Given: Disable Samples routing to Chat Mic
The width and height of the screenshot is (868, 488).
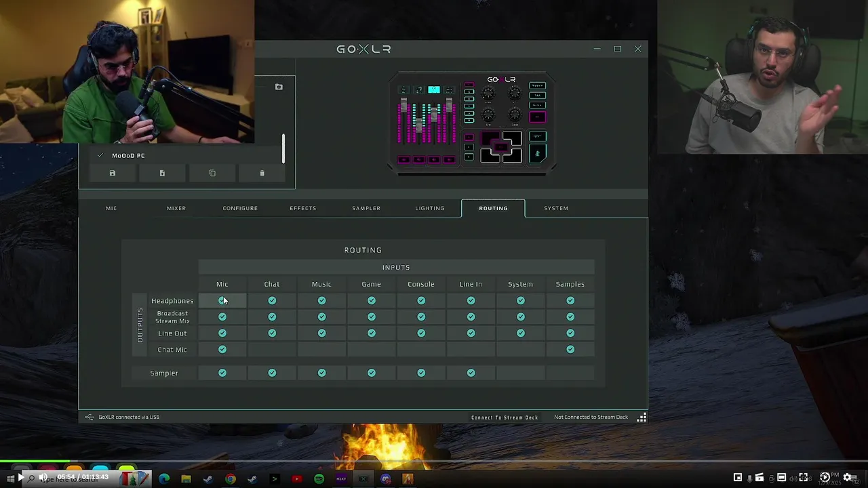Looking at the screenshot, I should point(570,349).
